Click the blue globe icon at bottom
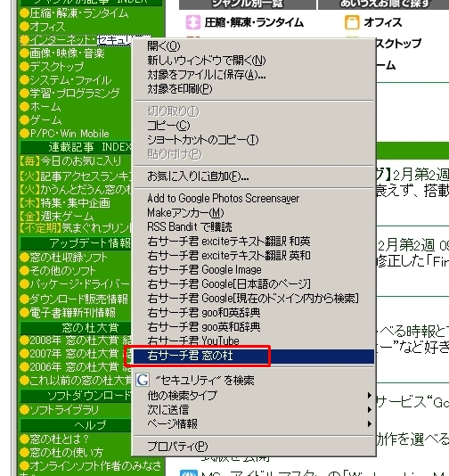Viewport: 449px width, 476px height. point(188,473)
